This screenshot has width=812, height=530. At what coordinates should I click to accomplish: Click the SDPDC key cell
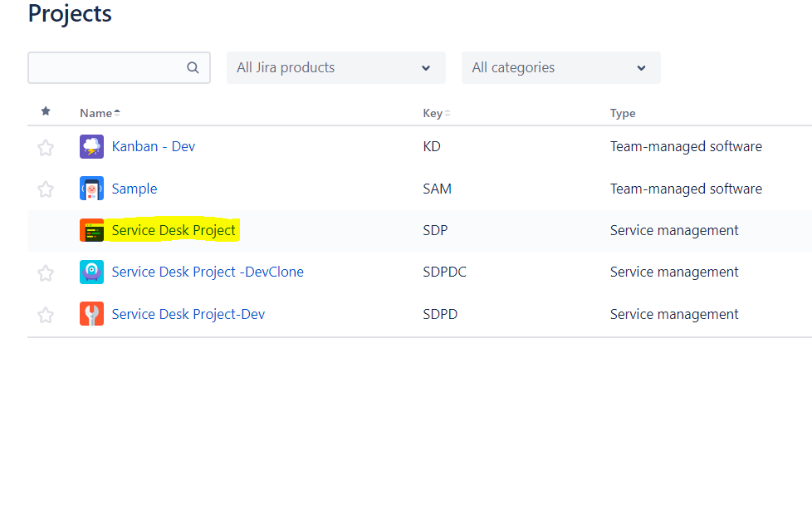point(444,272)
